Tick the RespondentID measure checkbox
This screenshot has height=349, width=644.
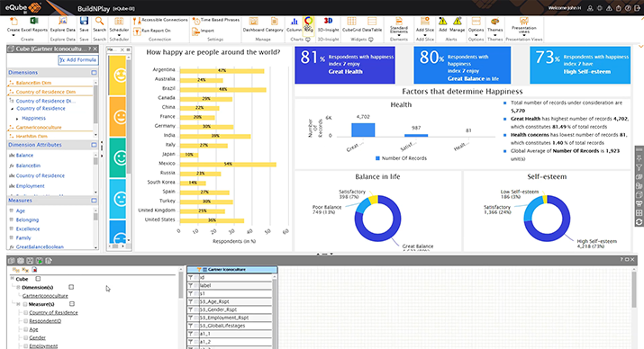[26, 321]
